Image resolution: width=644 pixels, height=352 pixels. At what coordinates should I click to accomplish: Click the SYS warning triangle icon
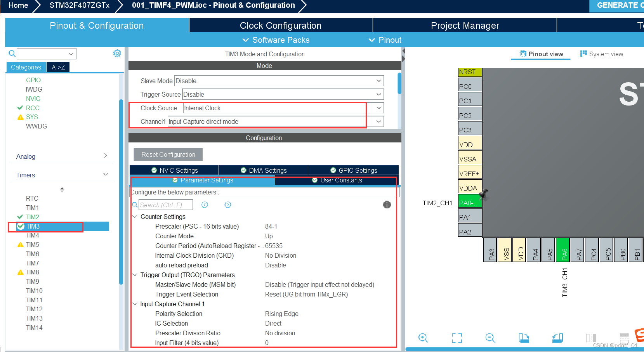pyautogui.click(x=21, y=117)
